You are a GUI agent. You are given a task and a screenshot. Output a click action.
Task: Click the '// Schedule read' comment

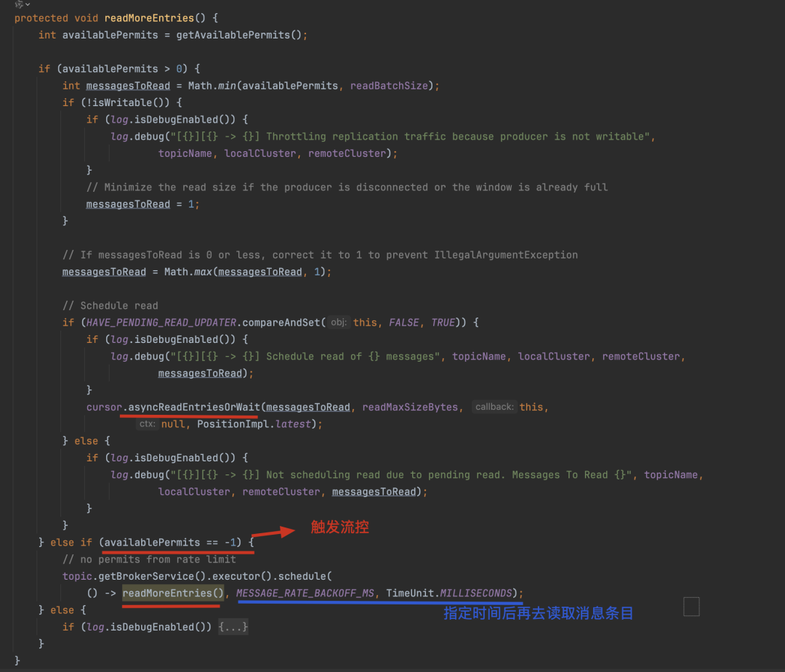pos(110,305)
